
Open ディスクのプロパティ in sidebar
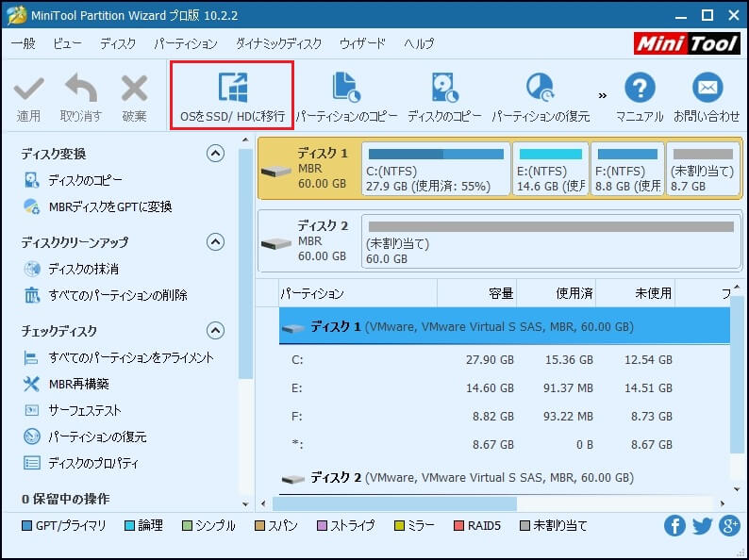click(81, 463)
